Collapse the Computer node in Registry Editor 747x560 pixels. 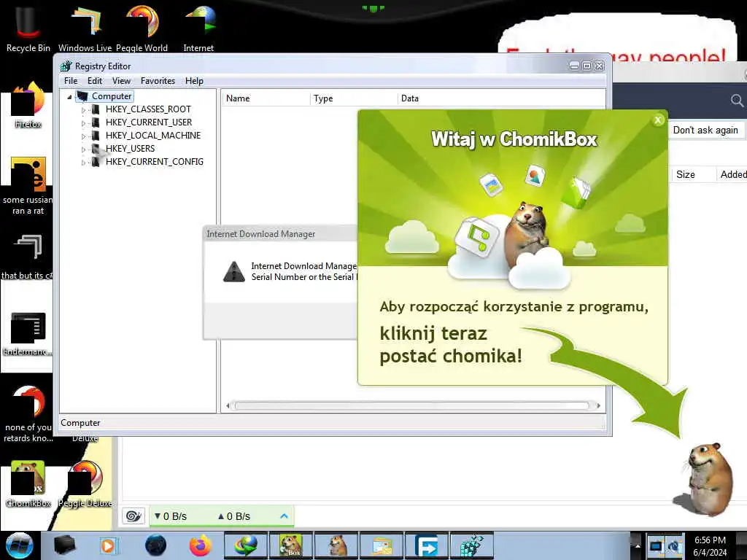click(69, 97)
